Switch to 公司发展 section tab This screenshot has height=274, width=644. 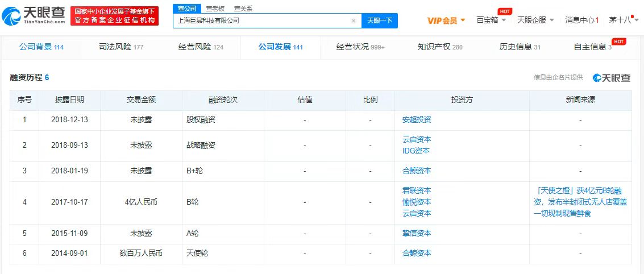pyautogui.click(x=280, y=47)
